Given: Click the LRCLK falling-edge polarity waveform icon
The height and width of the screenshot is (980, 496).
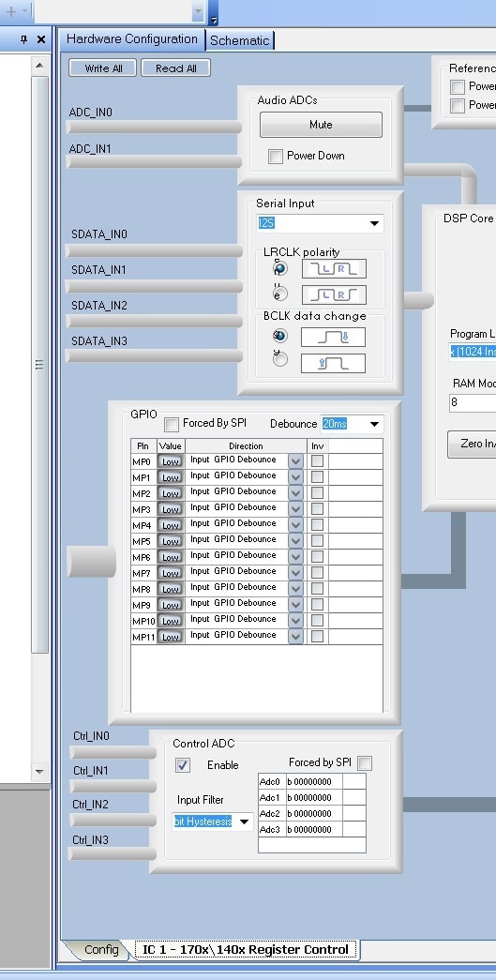Looking at the screenshot, I should click(x=334, y=269).
